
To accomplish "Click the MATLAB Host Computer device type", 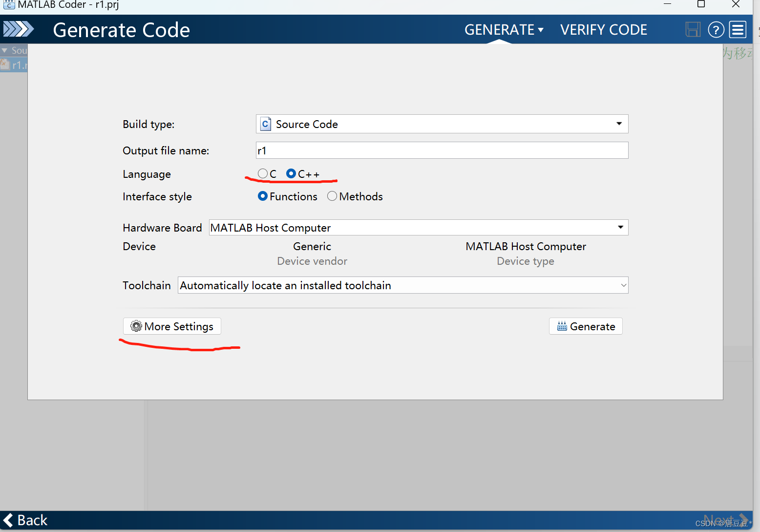I will pyautogui.click(x=526, y=246).
